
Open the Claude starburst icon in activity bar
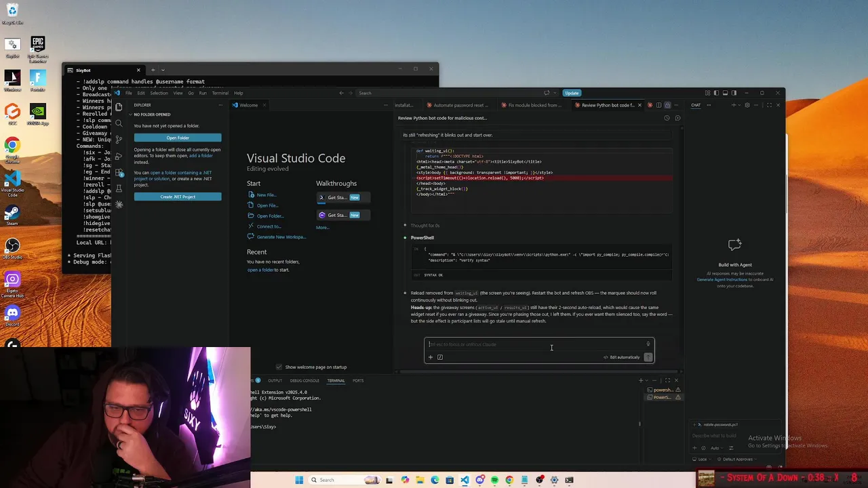pyautogui.click(x=119, y=204)
